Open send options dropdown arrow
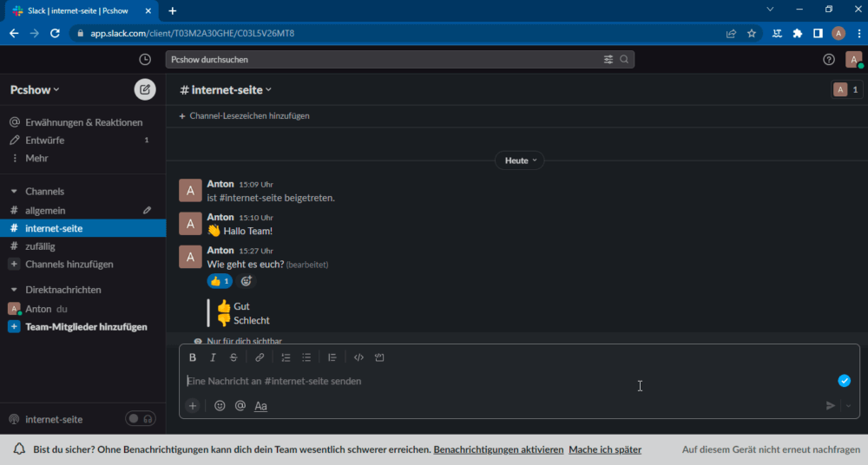The height and width of the screenshot is (465, 868). pos(848,406)
